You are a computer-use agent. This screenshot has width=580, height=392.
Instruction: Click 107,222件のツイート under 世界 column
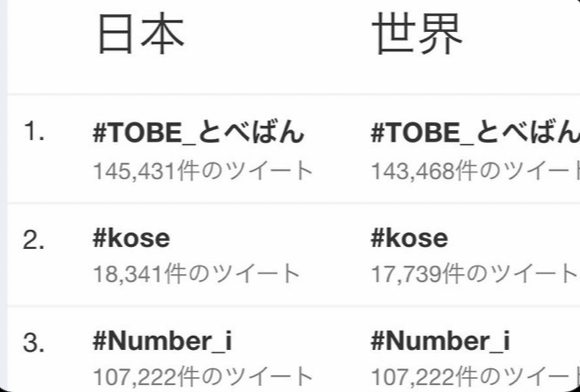[x=475, y=377]
